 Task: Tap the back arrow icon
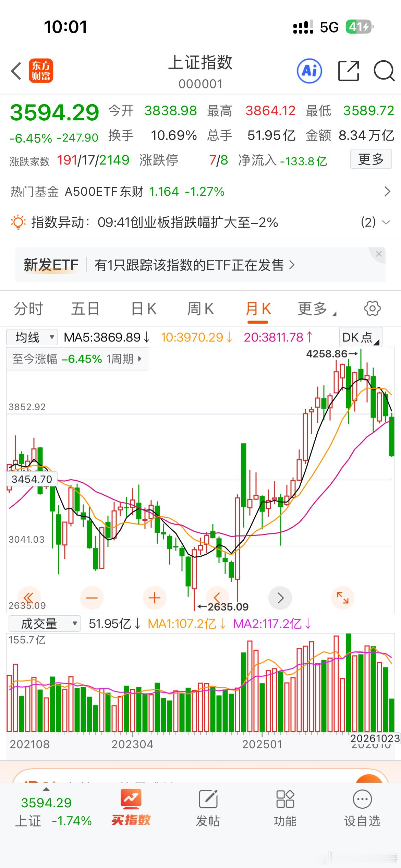pyautogui.click(x=16, y=71)
